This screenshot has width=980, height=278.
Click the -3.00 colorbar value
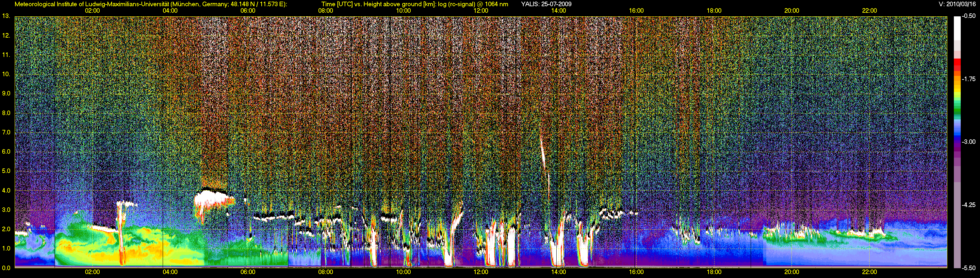pyautogui.click(x=969, y=142)
